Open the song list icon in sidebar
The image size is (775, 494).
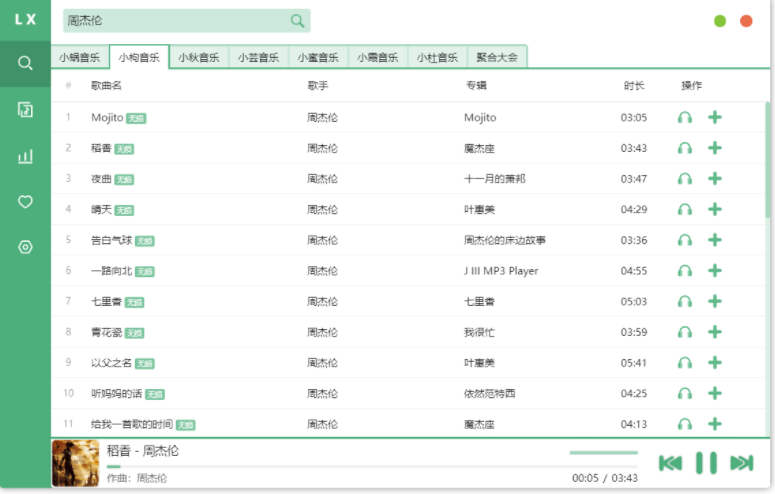coord(25,110)
